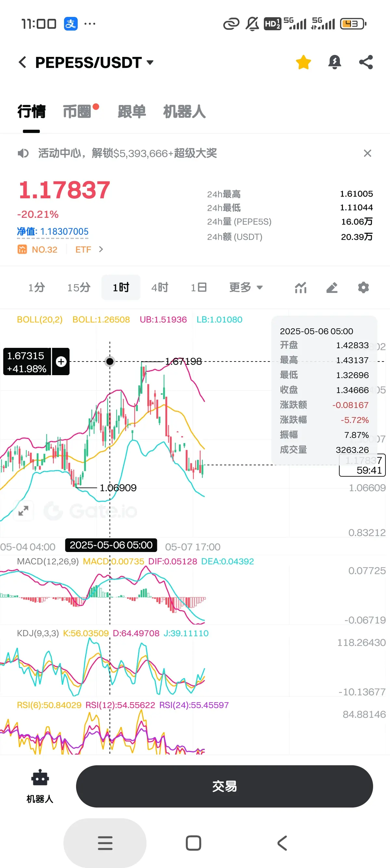Tap the RSI(6):50.84029 indicator label
The image size is (390, 868).
coord(49,705)
